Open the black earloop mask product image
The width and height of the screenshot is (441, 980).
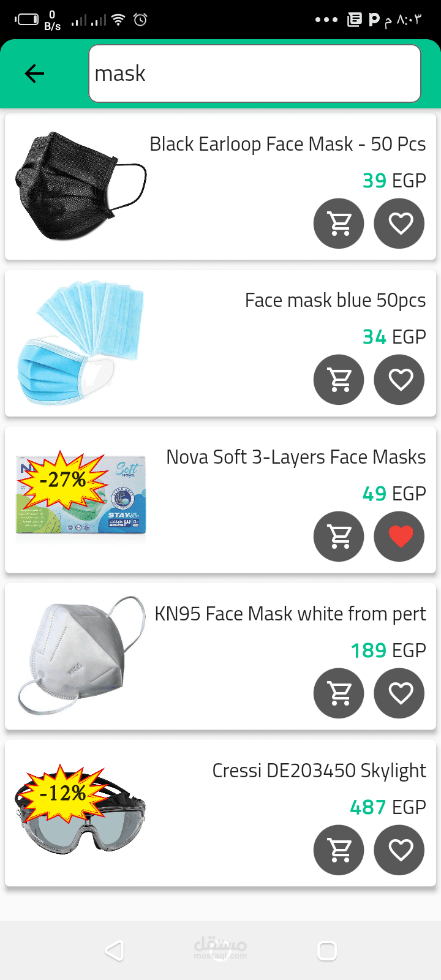(81, 186)
